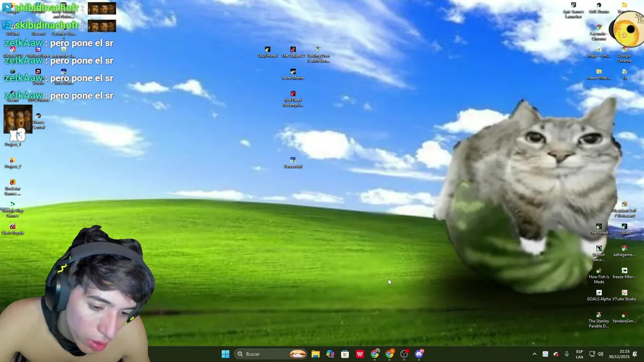The width and height of the screenshot is (644, 362).
Task: Open Waves Central desktop shortcut
Action: 38,121
